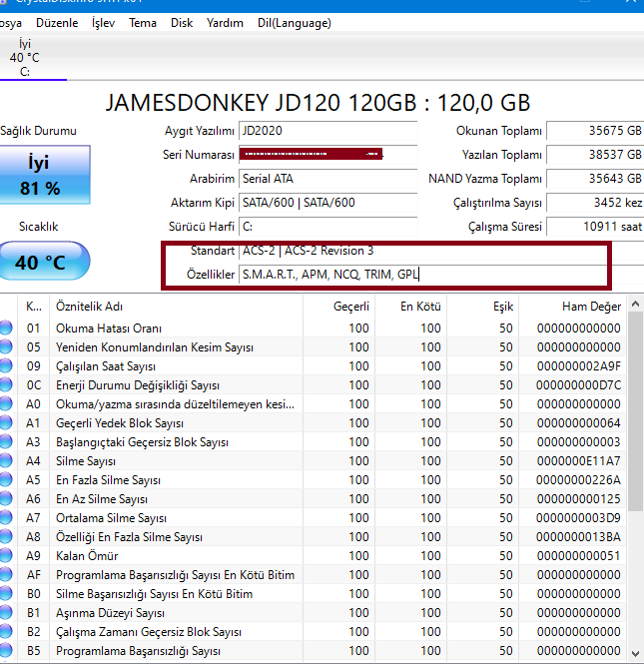Viewport: 644px width, 665px height.
Task: Click status icon for Kalan Ömür row
Action: [6, 555]
